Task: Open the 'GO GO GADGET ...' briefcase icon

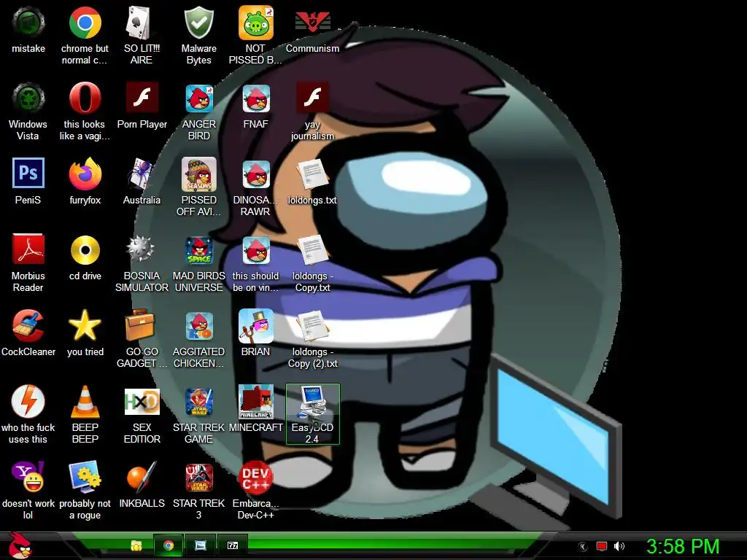Action: [139, 324]
